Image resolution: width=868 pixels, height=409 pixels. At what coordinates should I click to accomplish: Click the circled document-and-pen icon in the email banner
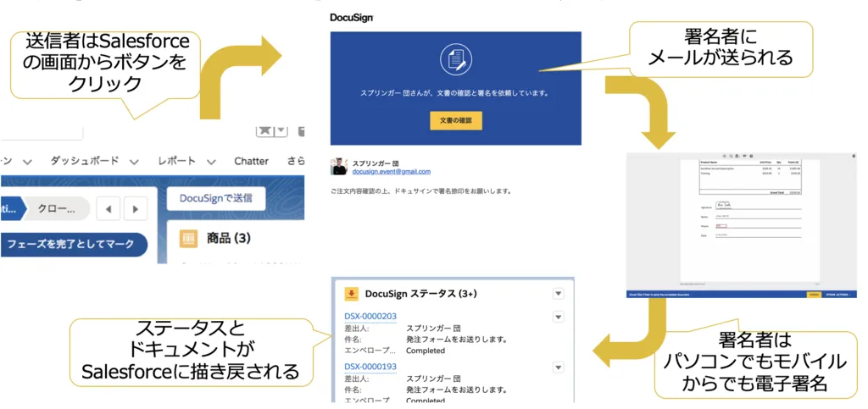(455, 59)
